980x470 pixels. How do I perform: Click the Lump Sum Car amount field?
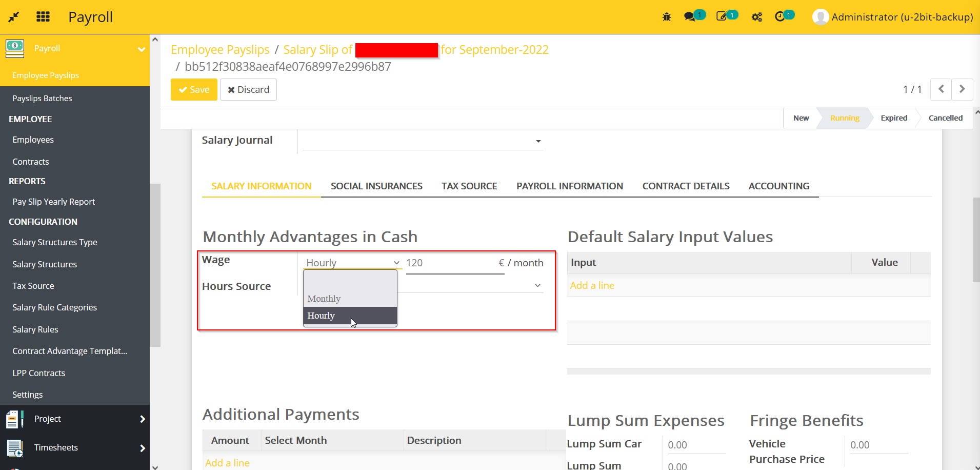tap(696, 444)
